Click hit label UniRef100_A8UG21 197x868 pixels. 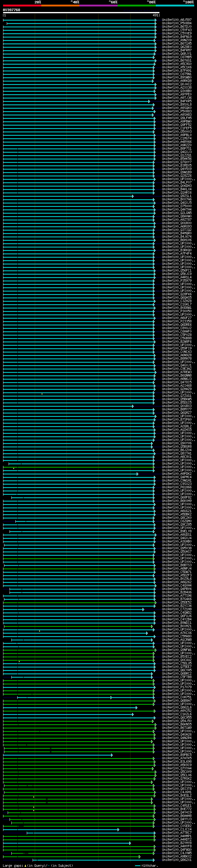(x=177, y=511)
